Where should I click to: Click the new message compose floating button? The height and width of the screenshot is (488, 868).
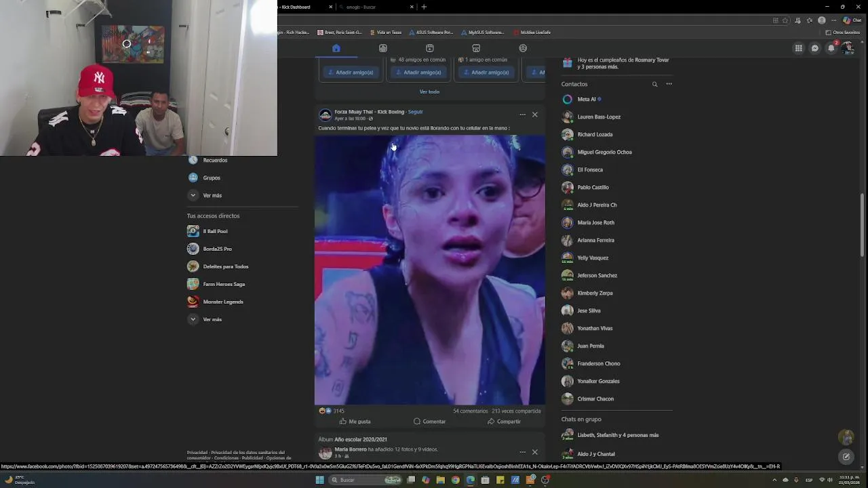pos(846,457)
